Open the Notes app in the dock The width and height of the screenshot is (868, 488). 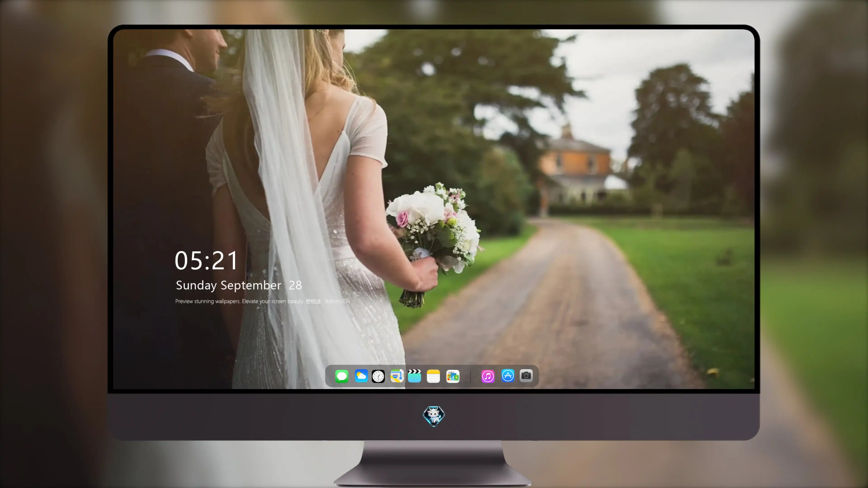point(433,376)
